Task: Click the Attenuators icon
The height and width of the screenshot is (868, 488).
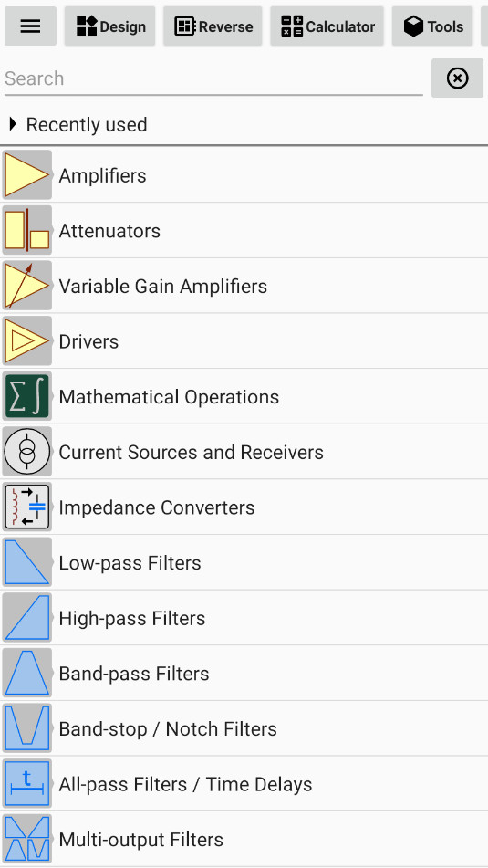Action: point(27,230)
